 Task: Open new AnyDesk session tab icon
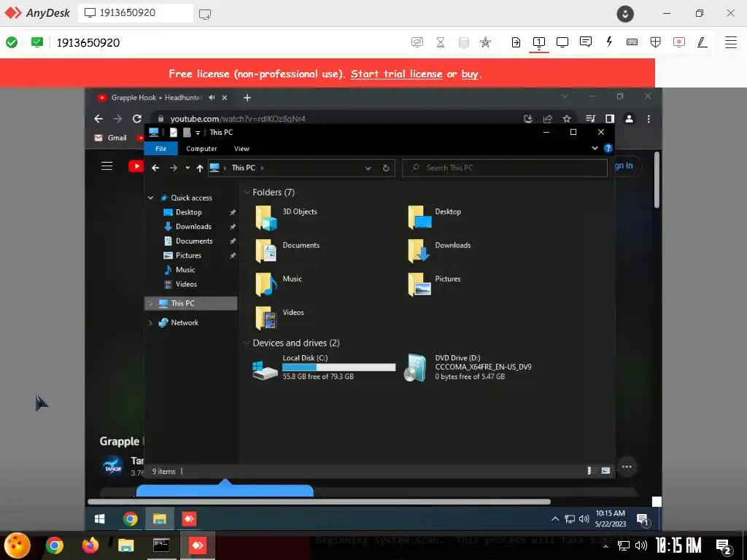205,15
